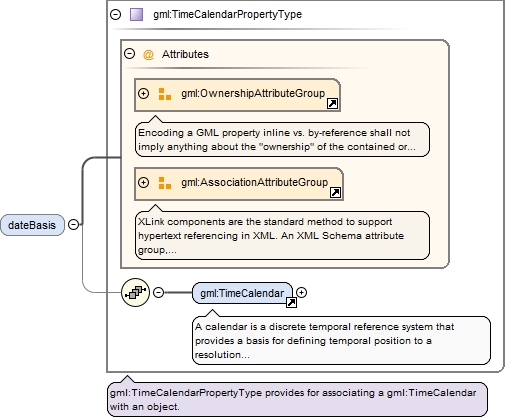Expand gml:OwnershipAttributeGroup with plus button

(143, 94)
